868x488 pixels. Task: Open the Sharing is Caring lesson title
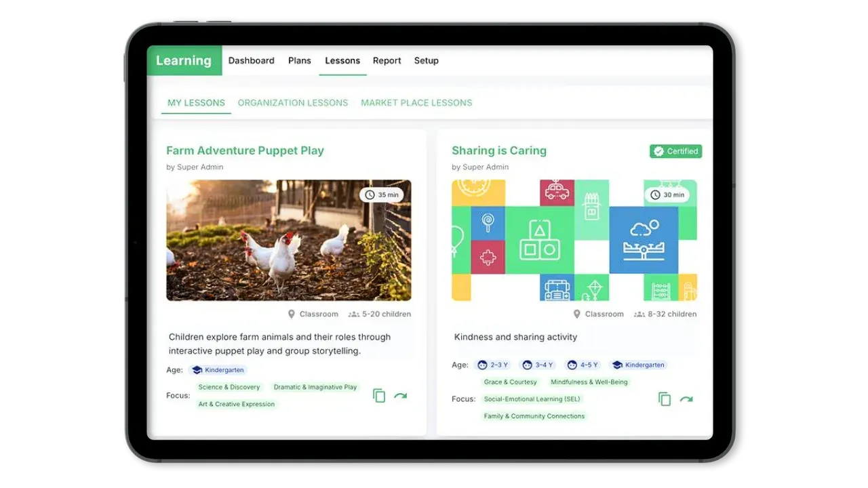499,150
